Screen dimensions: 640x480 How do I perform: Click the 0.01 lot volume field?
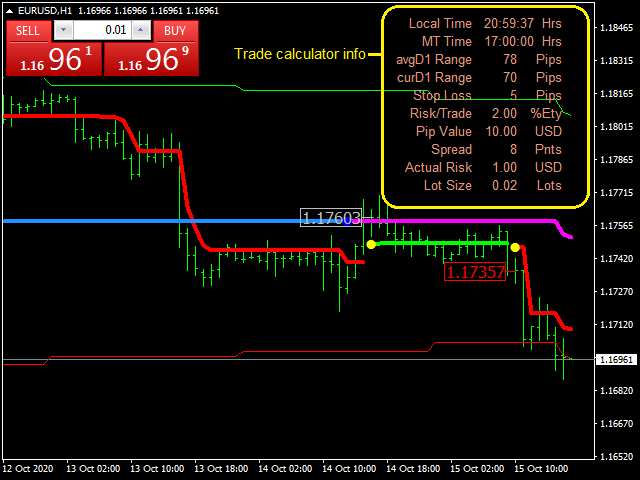click(102, 30)
